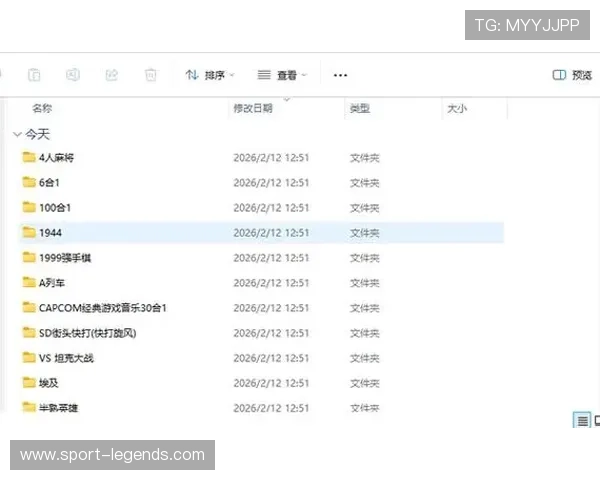Click the 100合1 folder name
This screenshot has width=600, height=480.
pos(55,208)
